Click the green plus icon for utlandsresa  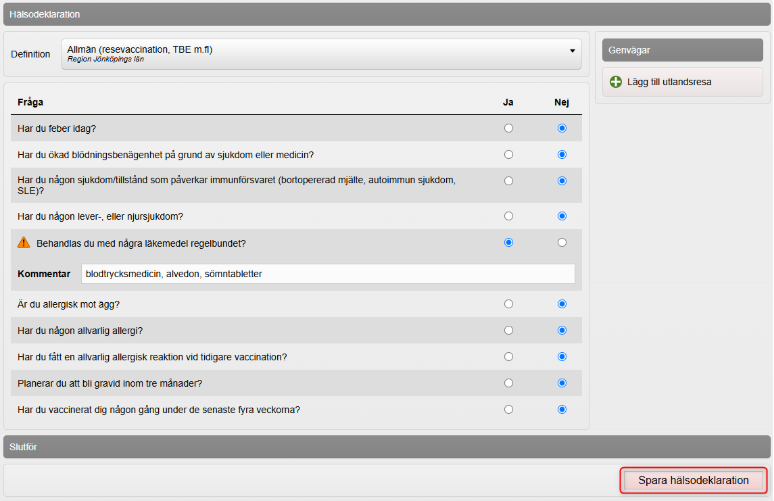pos(616,82)
